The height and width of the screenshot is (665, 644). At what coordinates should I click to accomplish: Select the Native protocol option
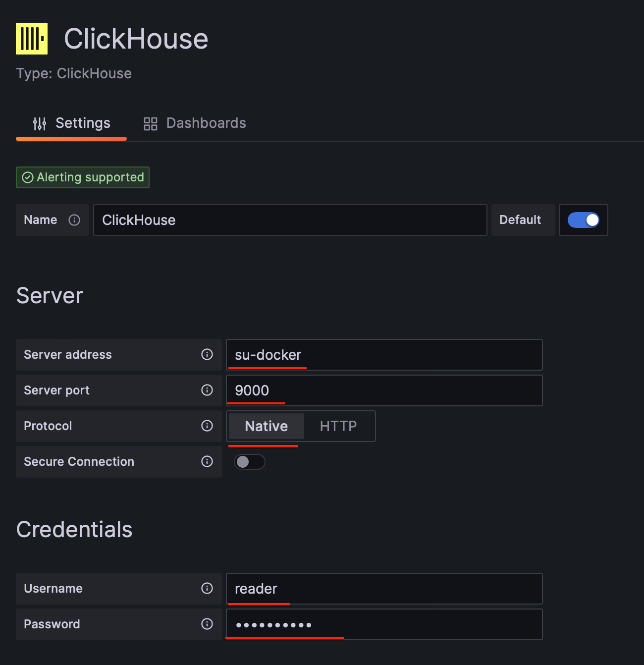coord(266,426)
